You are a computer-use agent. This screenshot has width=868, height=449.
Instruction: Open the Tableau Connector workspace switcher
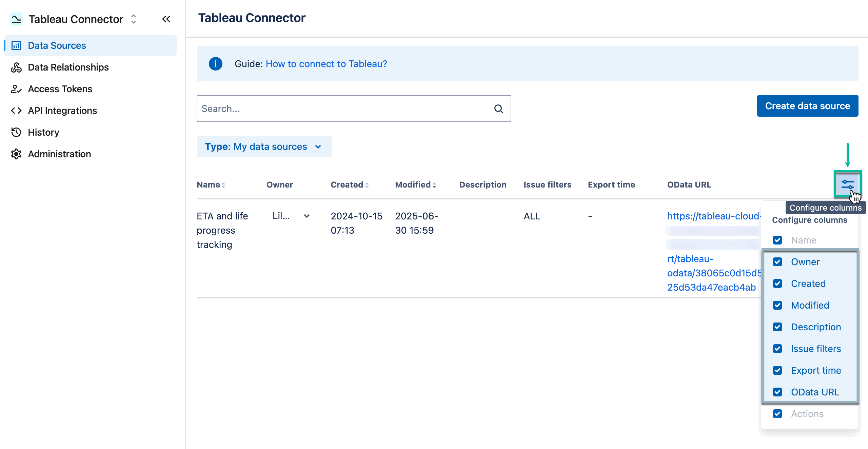[133, 19]
